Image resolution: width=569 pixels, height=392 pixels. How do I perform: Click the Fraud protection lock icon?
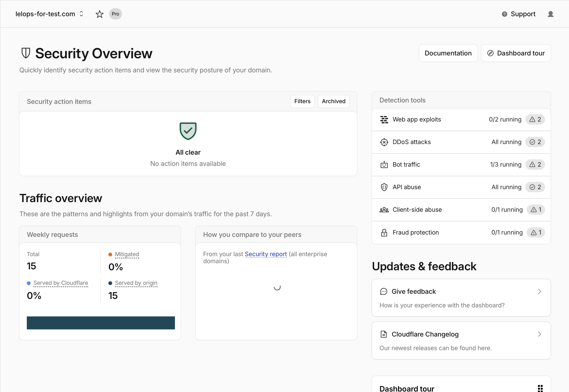click(384, 232)
